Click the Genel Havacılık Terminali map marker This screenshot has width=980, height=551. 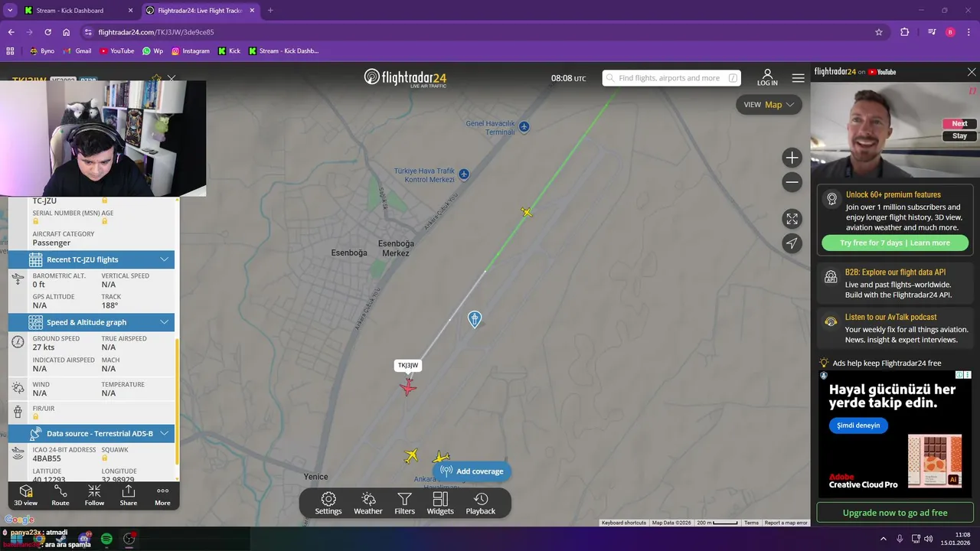[524, 126]
